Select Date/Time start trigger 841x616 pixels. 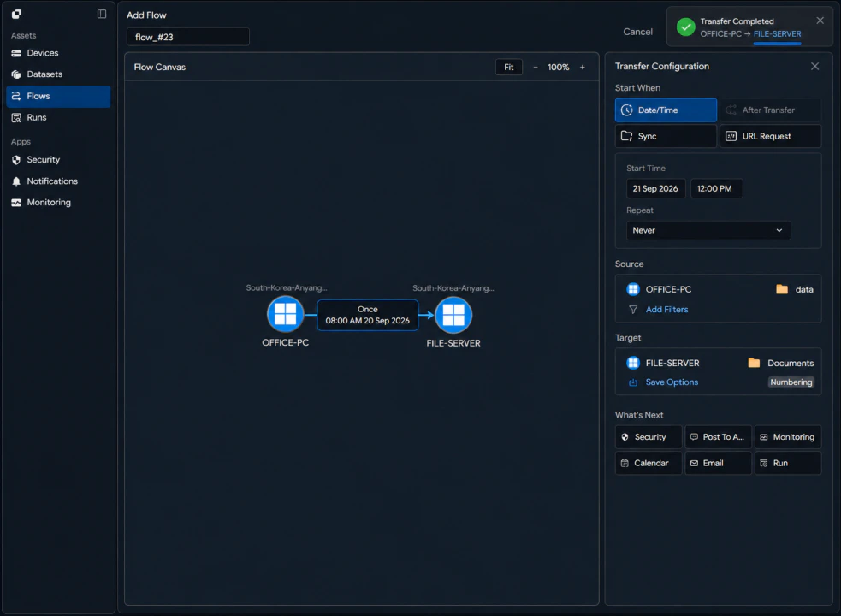(666, 110)
